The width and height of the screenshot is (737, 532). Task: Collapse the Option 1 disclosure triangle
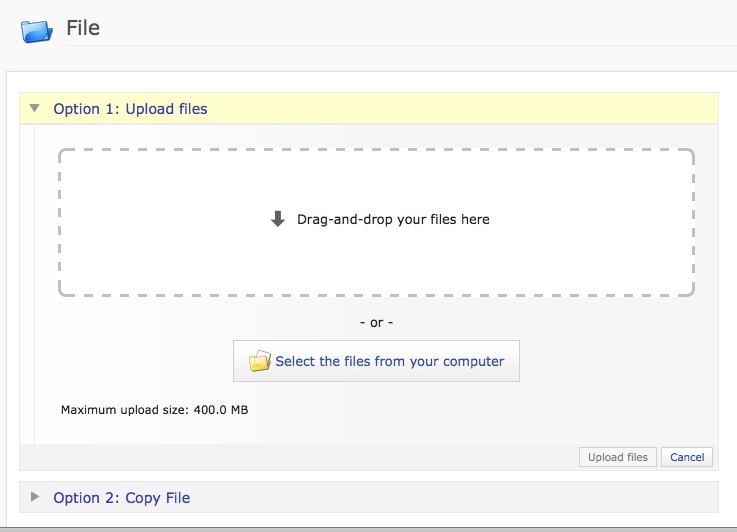coord(35,108)
